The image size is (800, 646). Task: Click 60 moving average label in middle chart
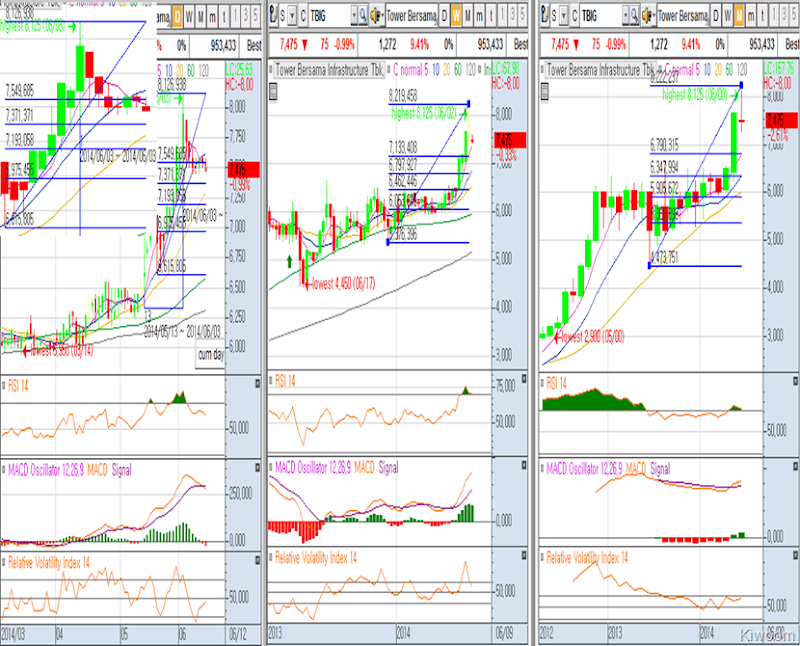(458, 70)
